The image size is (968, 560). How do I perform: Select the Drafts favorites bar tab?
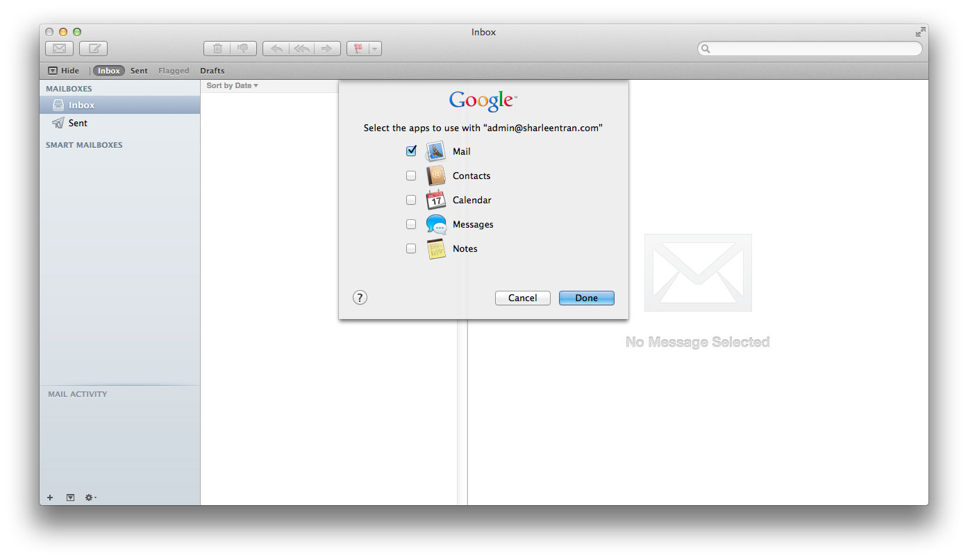click(212, 71)
